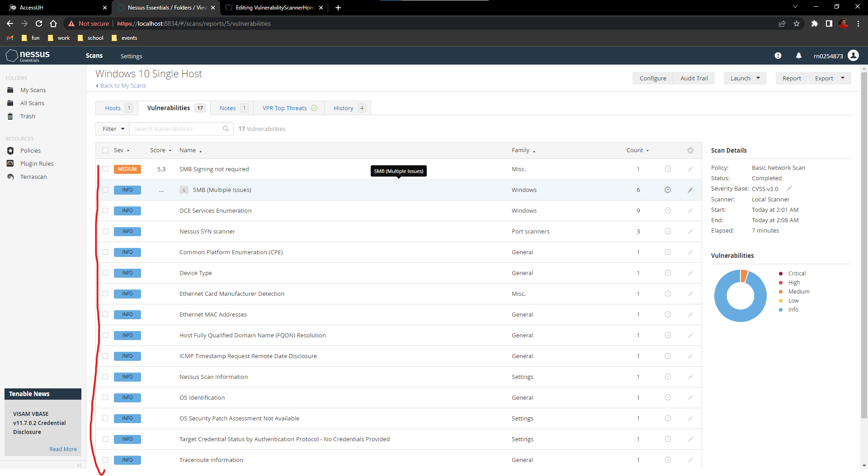This screenshot has width=868, height=476.
Task: Open Plugin Rules resource
Action: point(37,163)
